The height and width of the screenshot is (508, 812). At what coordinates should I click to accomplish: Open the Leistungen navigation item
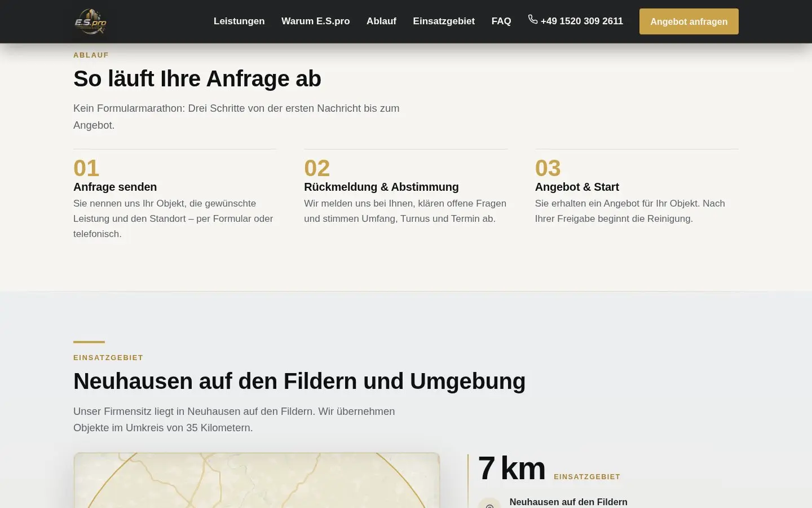pos(239,21)
